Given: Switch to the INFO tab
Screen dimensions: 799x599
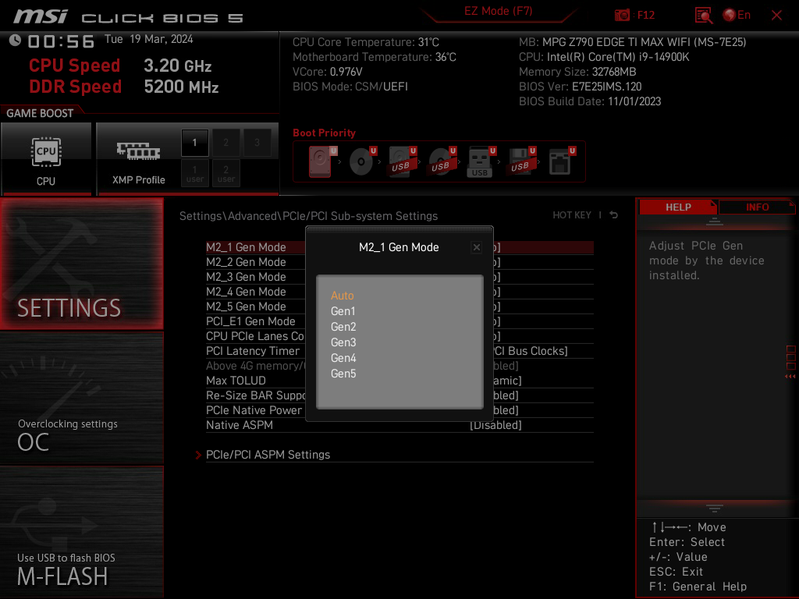Looking at the screenshot, I should pos(757,207).
